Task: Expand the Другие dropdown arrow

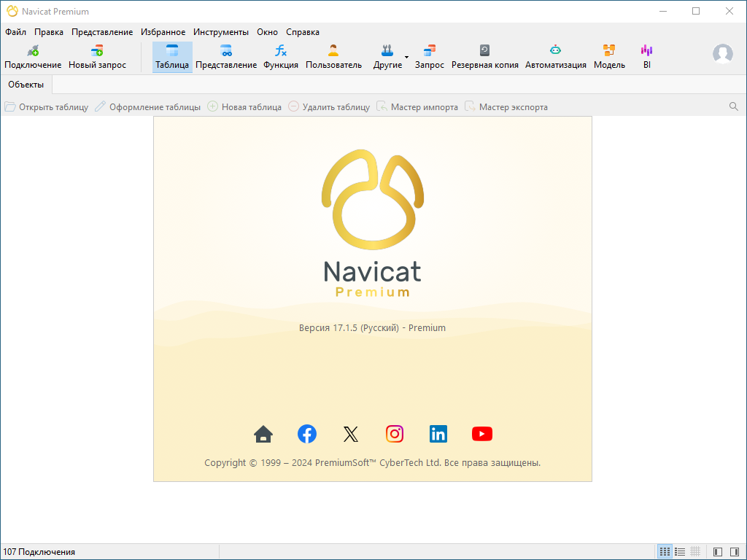Action: 407,57
